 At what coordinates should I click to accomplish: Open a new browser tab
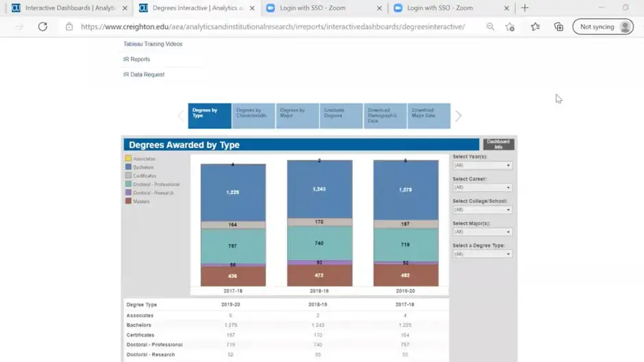(525, 8)
